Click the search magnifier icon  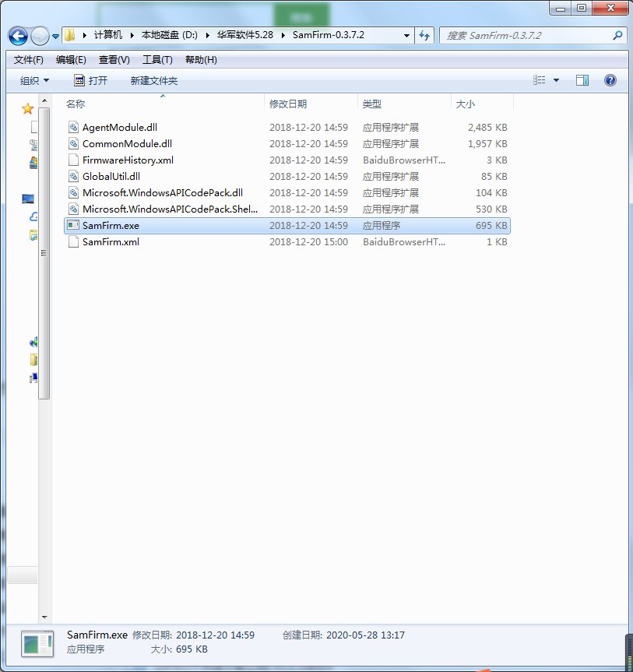[617, 36]
